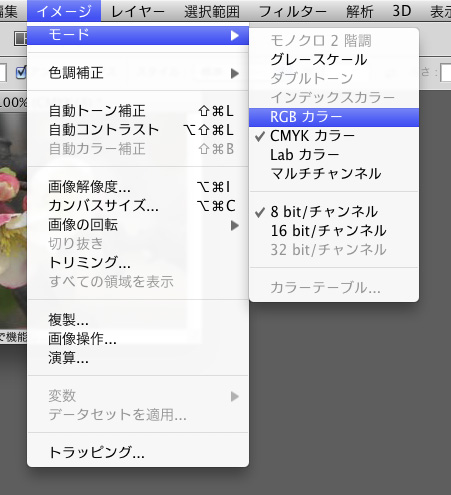Open トリミング... dialog

(x=138, y=263)
